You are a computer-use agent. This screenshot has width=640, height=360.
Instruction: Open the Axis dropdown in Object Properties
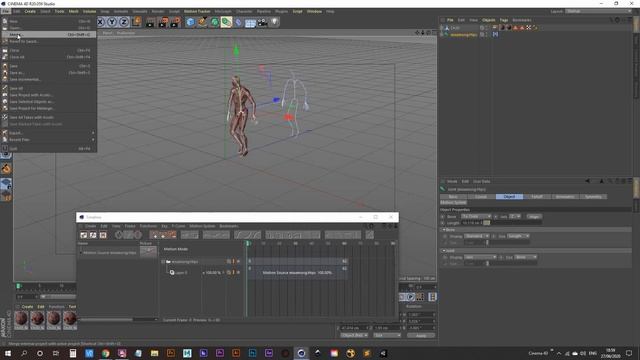tap(515, 216)
